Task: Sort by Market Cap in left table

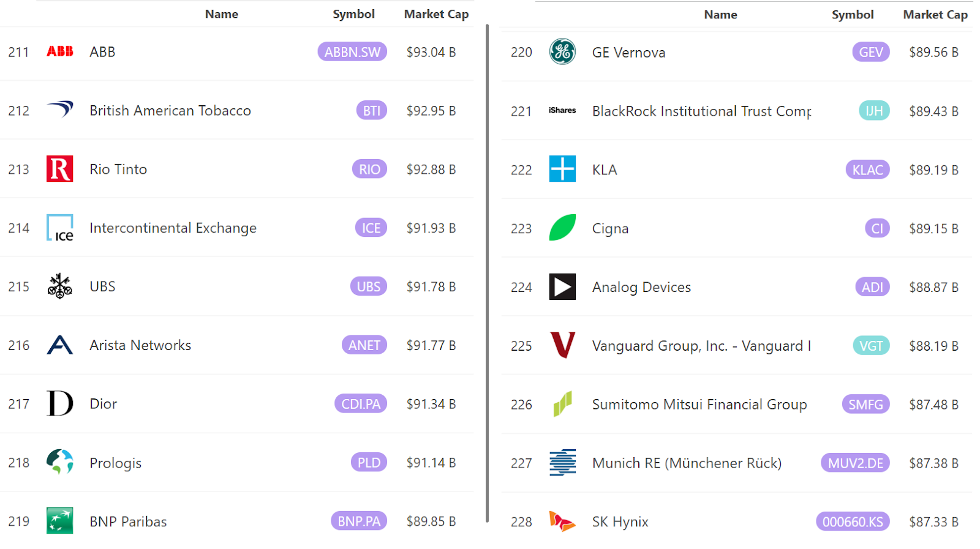Action: click(436, 14)
